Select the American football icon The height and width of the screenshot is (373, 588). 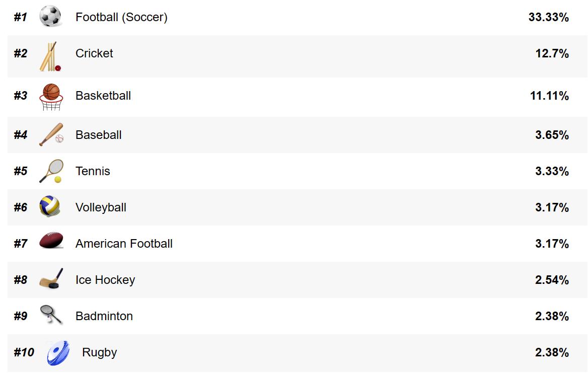[51, 242]
